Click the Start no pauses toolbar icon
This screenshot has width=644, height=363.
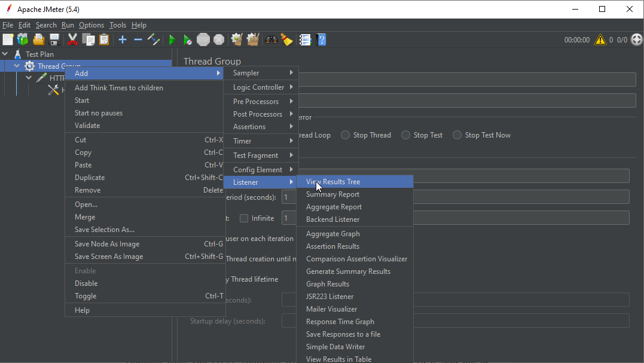tap(187, 39)
